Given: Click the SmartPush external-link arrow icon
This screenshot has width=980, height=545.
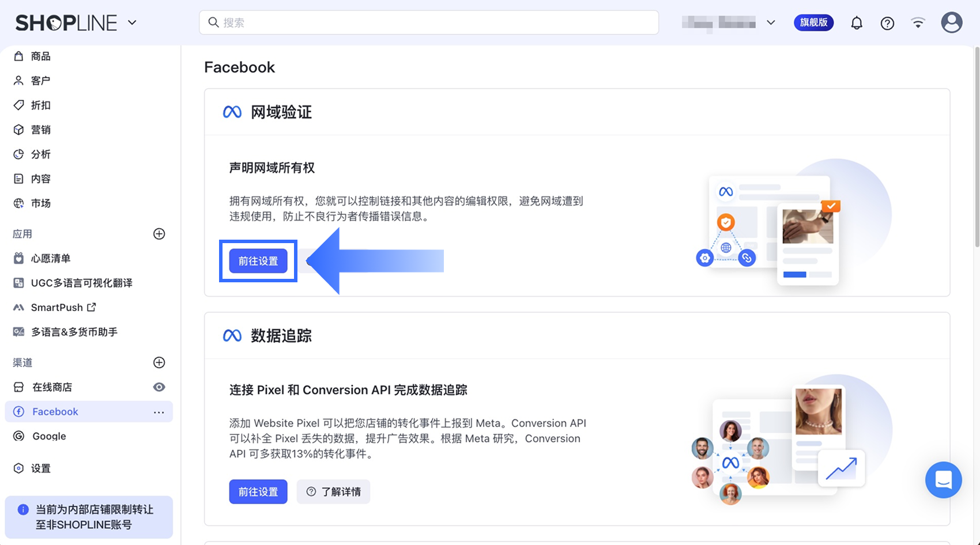Looking at the screenshot, I should 92,307.
